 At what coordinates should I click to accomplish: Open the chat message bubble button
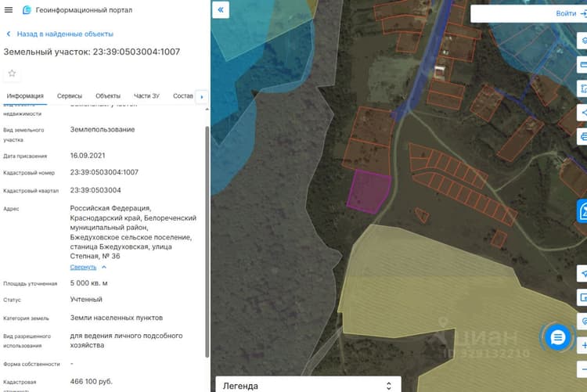[558, 338]
